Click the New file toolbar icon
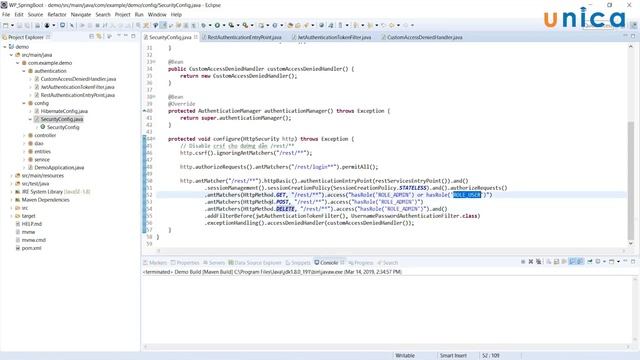 [x=6, y=25]
